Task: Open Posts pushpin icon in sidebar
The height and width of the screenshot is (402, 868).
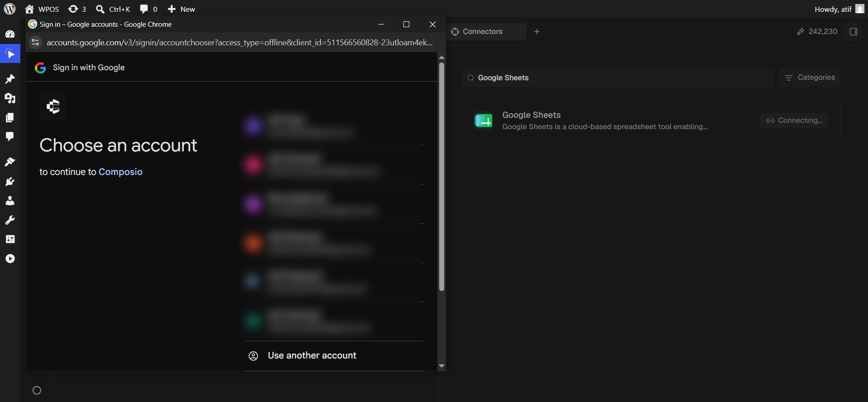Action: click(10, 79)
